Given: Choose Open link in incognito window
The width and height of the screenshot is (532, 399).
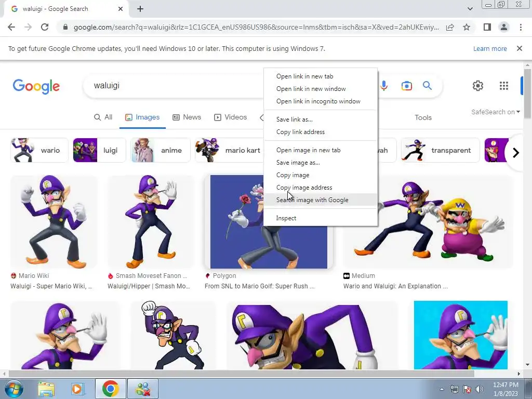Looking at the screenshot, I should point(321,101).
